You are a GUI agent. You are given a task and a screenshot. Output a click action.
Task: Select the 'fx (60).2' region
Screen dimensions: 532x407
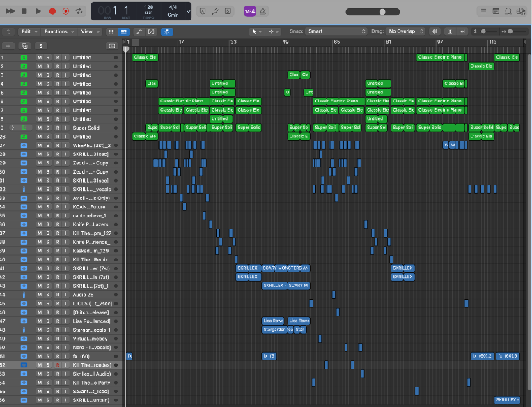point(482,356)
